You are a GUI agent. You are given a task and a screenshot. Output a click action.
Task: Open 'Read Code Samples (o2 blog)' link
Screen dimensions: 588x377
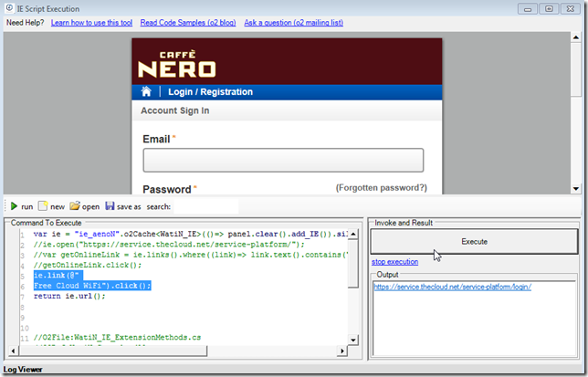click(x=194, y=21)
